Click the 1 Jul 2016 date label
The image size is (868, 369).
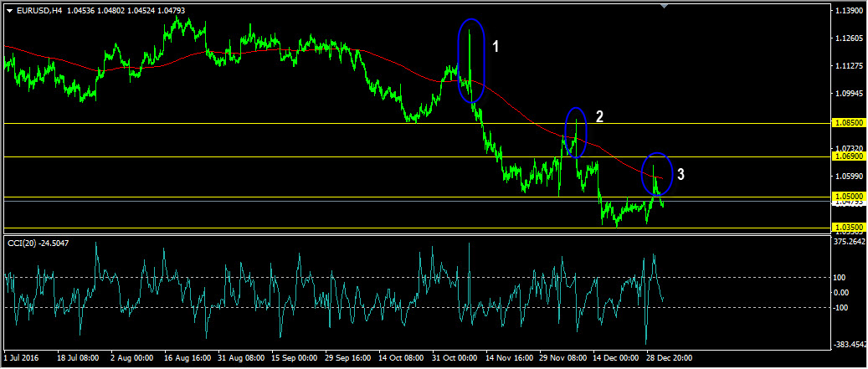[x=22, y=357]
